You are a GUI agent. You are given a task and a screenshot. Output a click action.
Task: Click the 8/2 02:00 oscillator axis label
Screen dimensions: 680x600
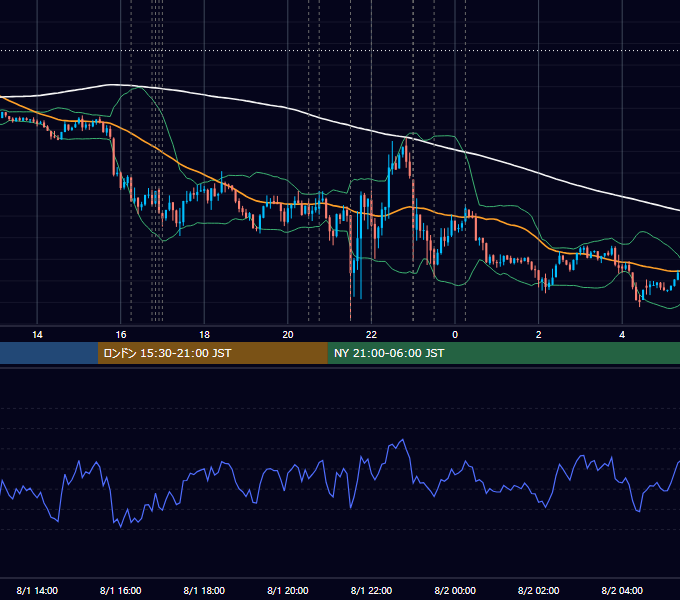(539, 590)
